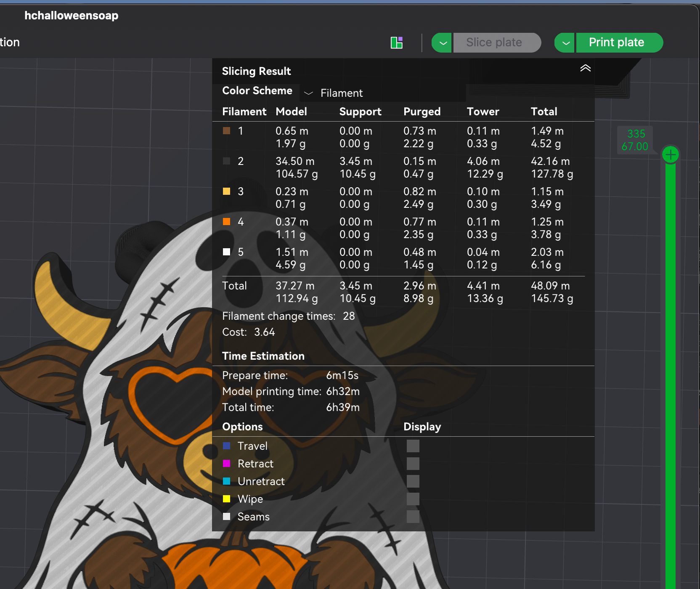Click the cyan Unretract color swatch
This screenshot has height=589, width=700.
coord(226,481)
